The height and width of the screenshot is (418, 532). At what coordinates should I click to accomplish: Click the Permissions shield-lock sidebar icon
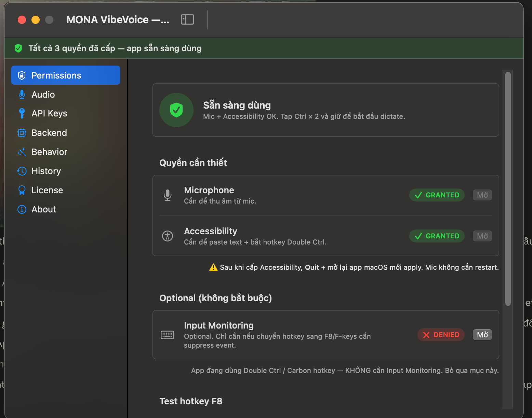(22, 75)
